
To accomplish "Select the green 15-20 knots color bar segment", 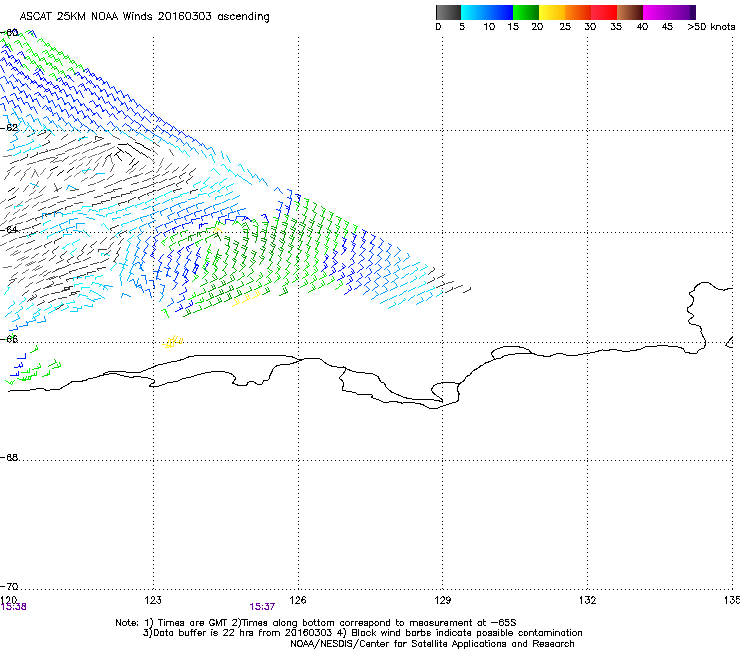I will click(526, 12).
